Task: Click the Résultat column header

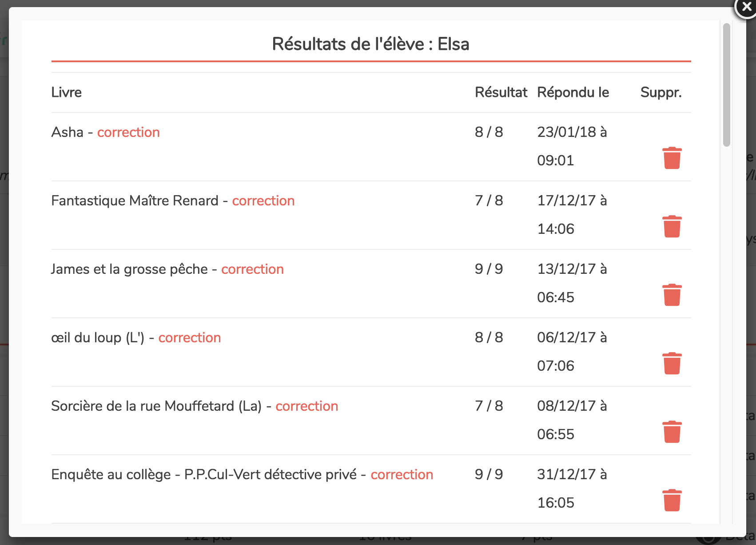Action: tap(501, 92)
